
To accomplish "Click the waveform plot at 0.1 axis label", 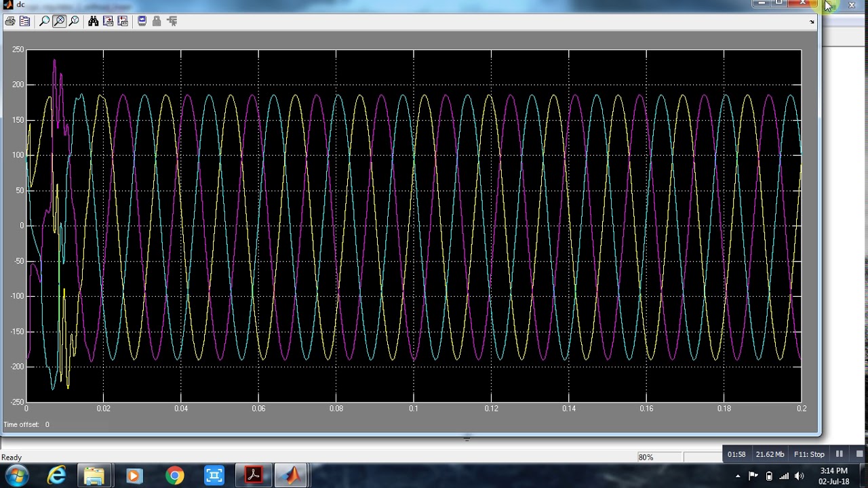I will [414, 408].
